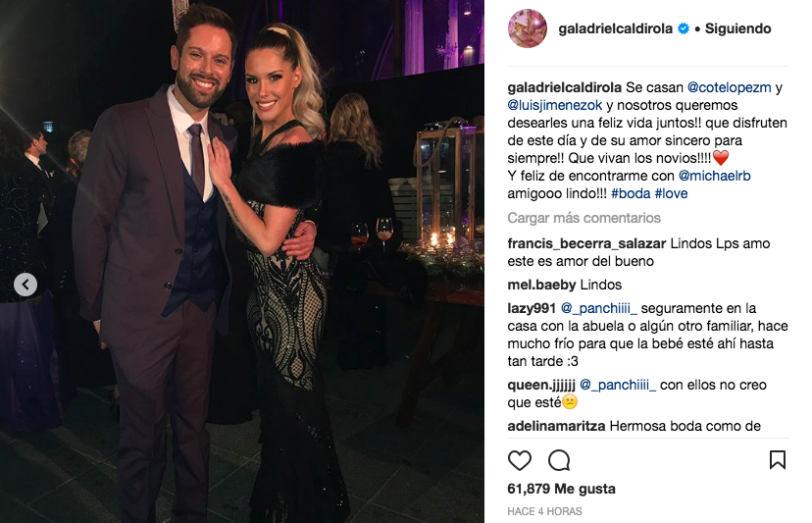
Task: Click the comment speech bubble icon
Action: tap(559, 460)
